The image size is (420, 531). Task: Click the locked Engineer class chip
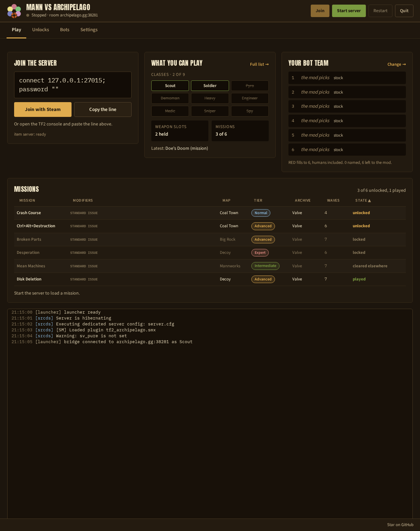pos(250,98)
